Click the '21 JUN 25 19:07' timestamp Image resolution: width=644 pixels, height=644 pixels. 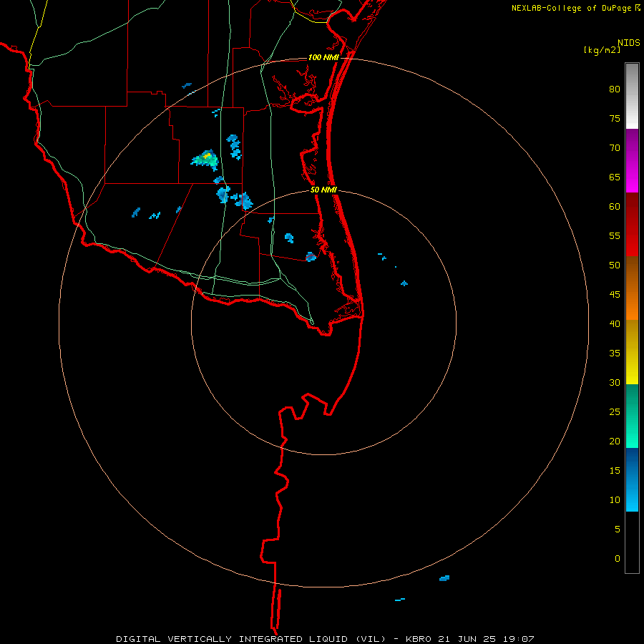click(x=487, y=639)
